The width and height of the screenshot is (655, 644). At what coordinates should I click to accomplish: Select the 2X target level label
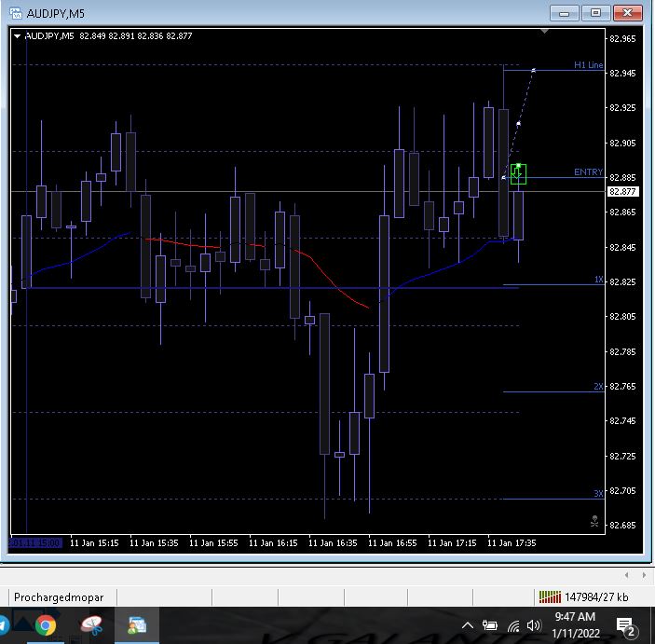(x=598, y=387)
